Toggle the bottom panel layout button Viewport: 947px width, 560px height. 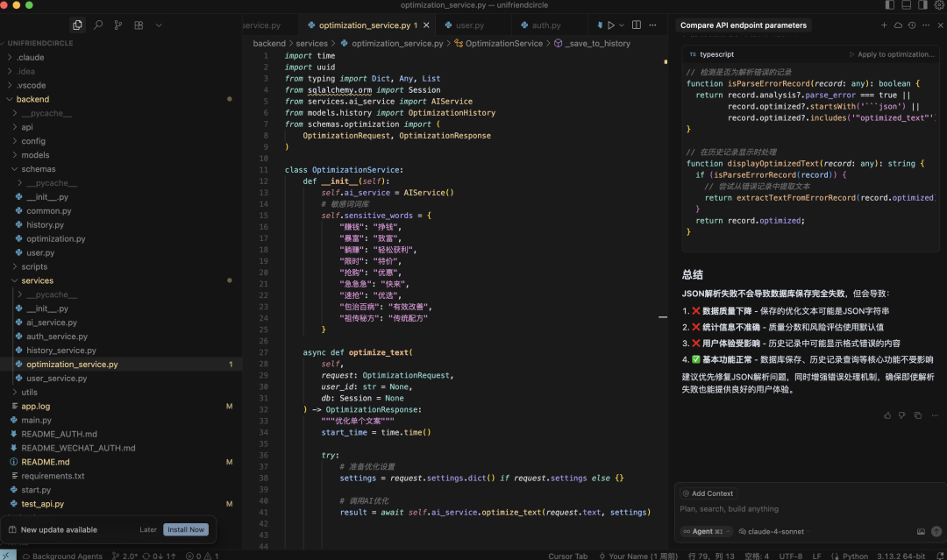pyautogui.click(x=907, y=5)
